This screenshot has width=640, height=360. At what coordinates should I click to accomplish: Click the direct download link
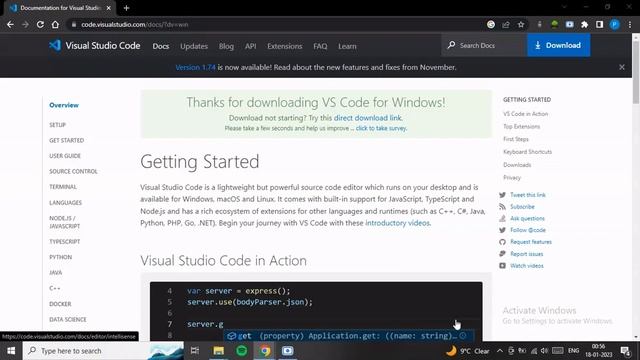coord(367,118)
